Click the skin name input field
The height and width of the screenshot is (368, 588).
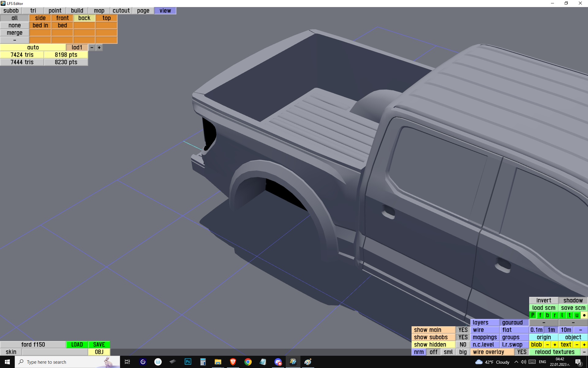(x=55, y=352)
